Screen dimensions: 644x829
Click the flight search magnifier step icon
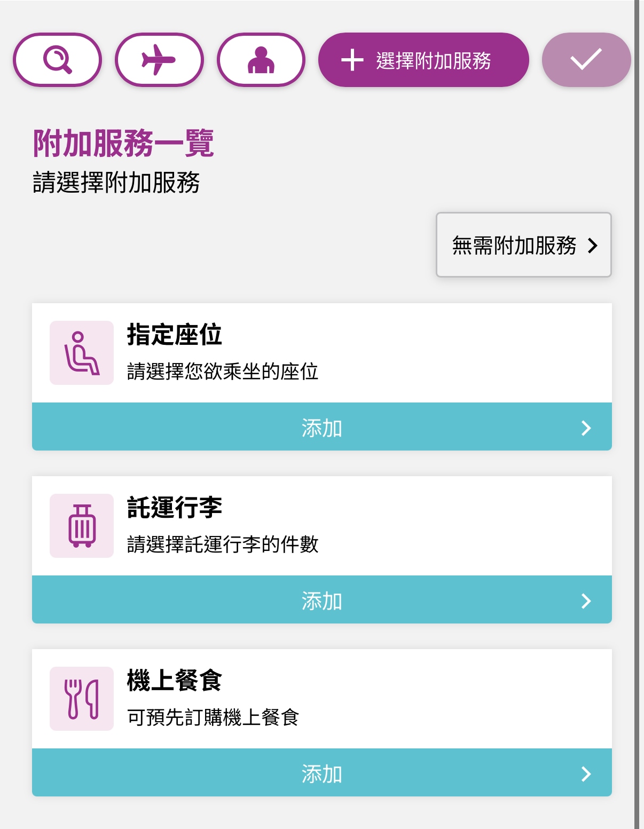tap(57, 60)
